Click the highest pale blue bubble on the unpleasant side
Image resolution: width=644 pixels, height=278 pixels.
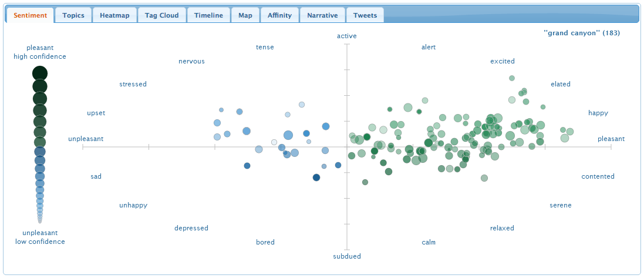point(302,105)
